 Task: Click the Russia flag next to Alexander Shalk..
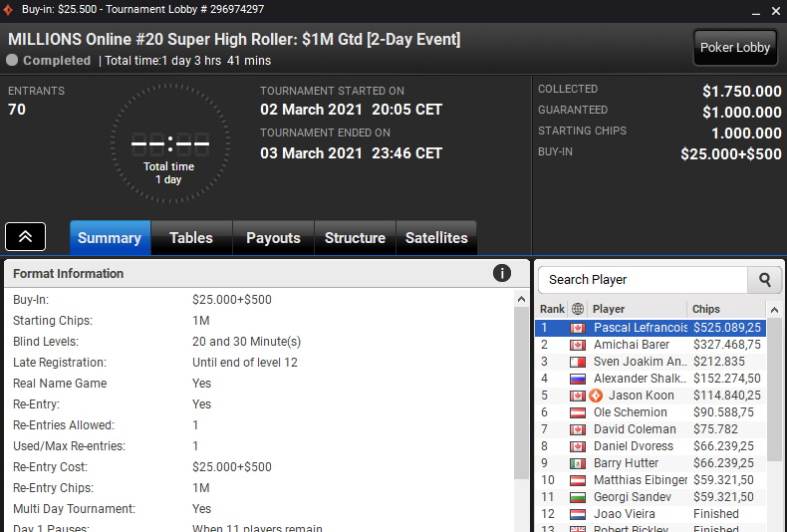click(578, 379)
